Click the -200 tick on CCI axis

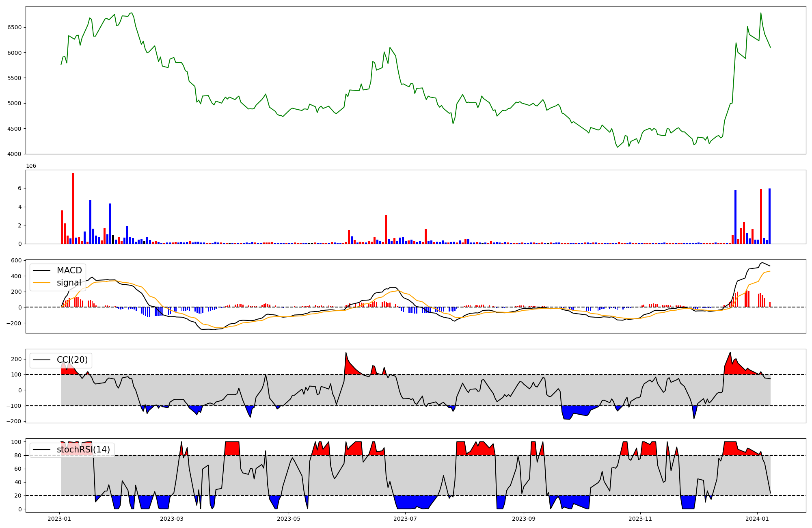(x=14, y=421)
